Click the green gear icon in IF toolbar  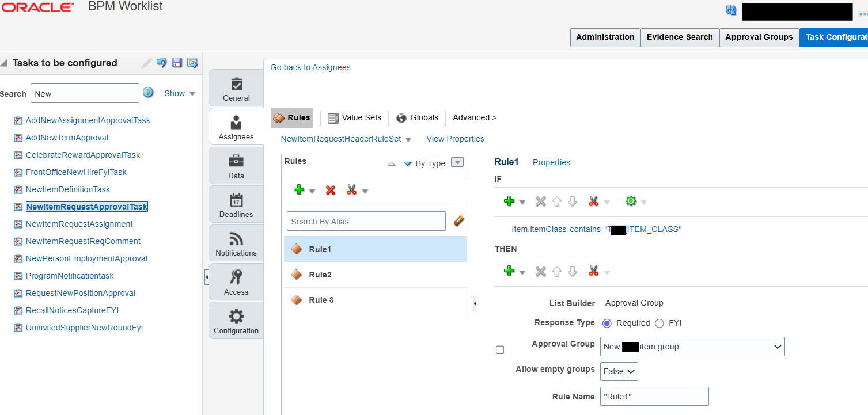pos(631,201)
